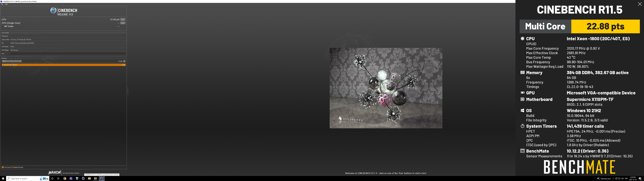Click the GPU card icon in BenchMate
Viewport: 644px width, 181px height.
click(x=522, y=93)
